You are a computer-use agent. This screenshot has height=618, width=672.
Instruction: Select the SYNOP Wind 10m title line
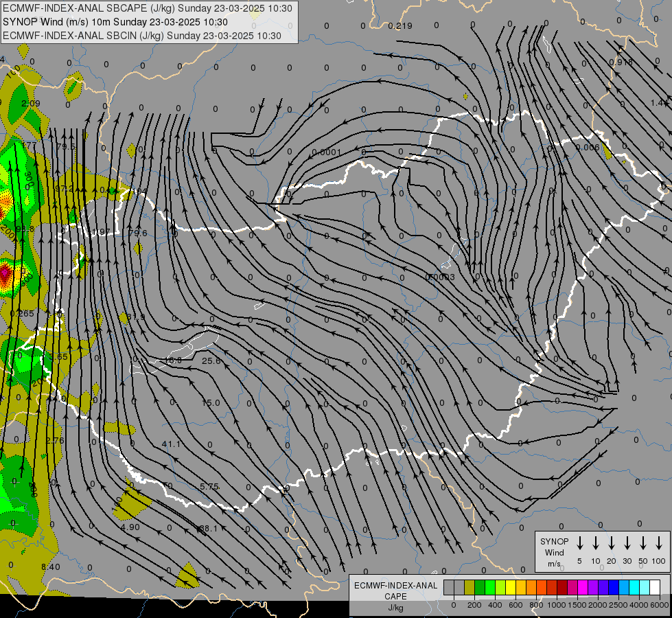[x=115, y=22]
